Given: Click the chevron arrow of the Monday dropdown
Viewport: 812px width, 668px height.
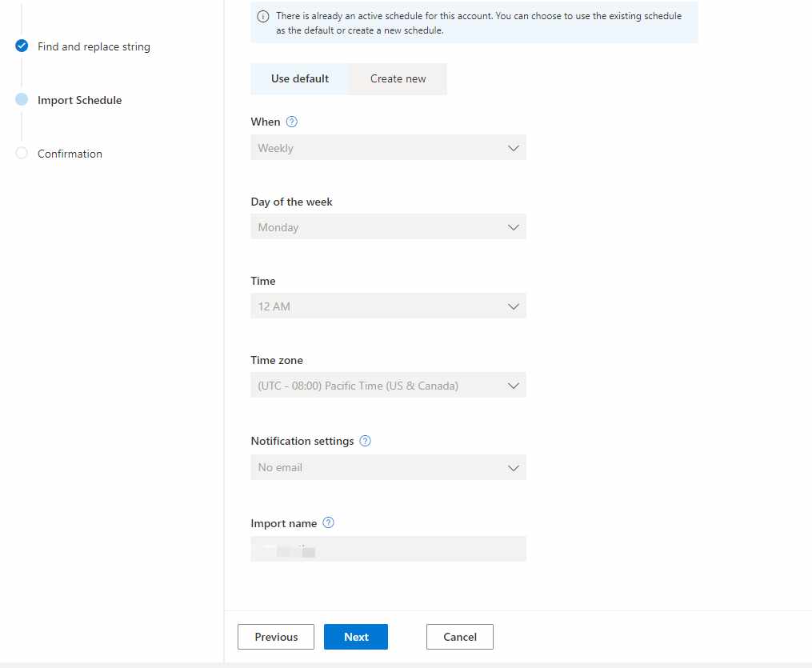Looking at the screenshot, I should click(513, 227).
